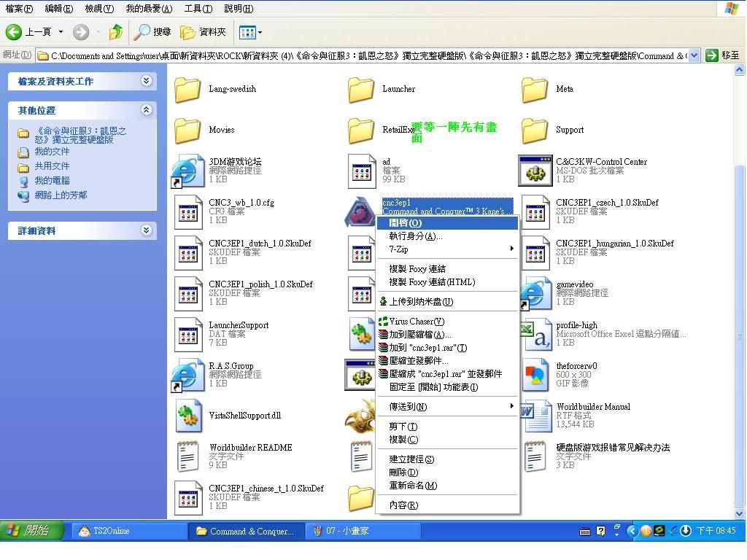Screen dimensions: 747x560
Task: Expand the 詳細資料 panel
Action: click(x=146, y=230)
